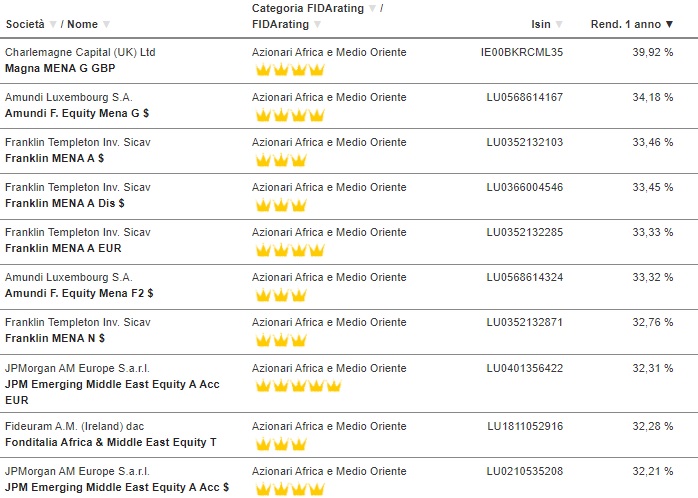
Task: Click the FIDArating header label
Action: pos(280,24)
